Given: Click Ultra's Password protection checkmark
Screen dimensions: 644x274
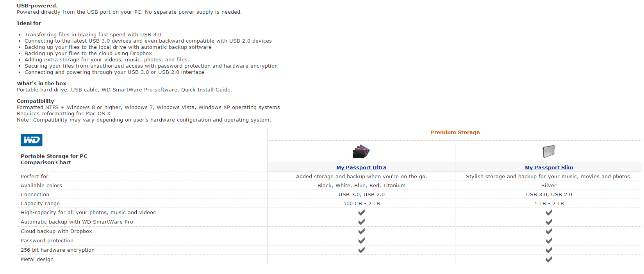Looking at the screenshot, I should pos(362,240).
